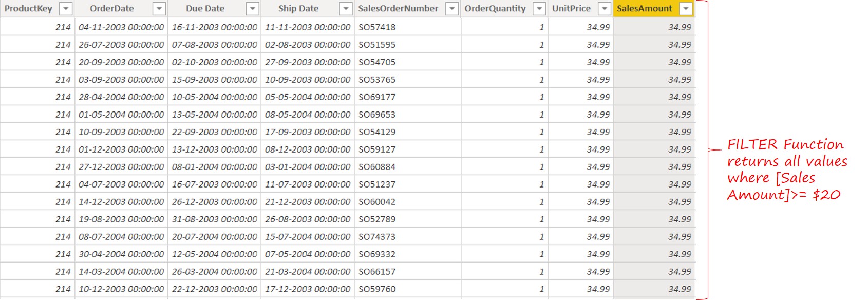
Task: Click OrderDate cell 01-05-2004 00:00:00
Action: [121, 115]
